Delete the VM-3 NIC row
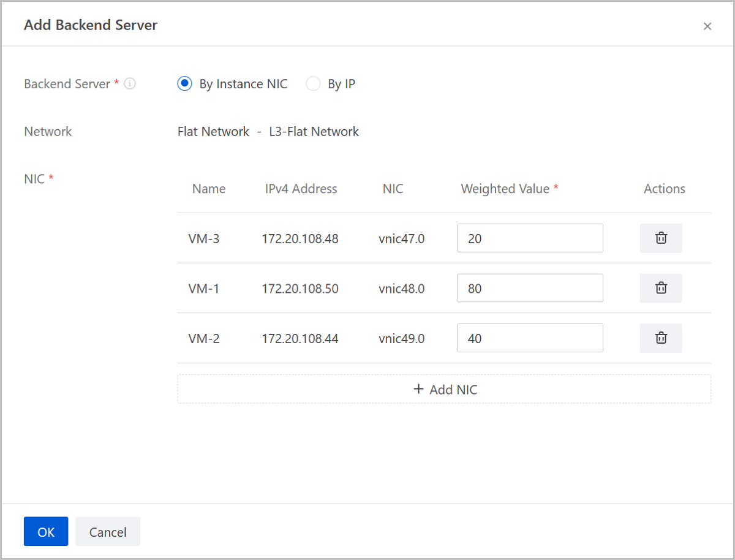 (x=661, y=238)
